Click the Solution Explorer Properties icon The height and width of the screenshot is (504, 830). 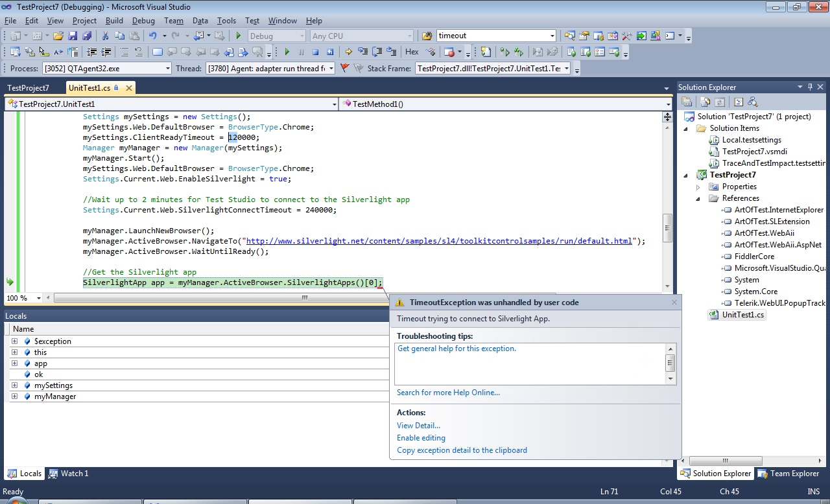pyautogui.click(x=687, y=102)
